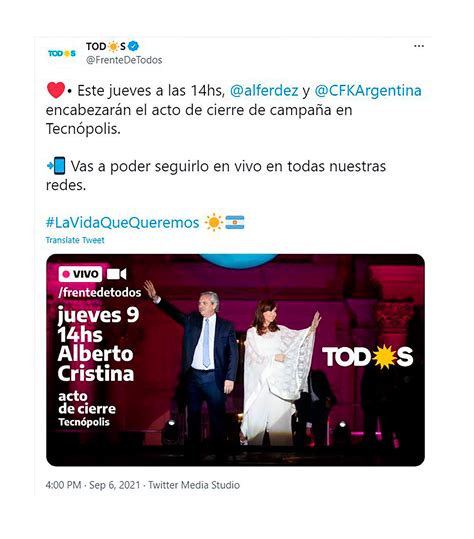Open the @FrenteDeTodos handle
Viewport: 474px width, 539px height.
point(124,60)
